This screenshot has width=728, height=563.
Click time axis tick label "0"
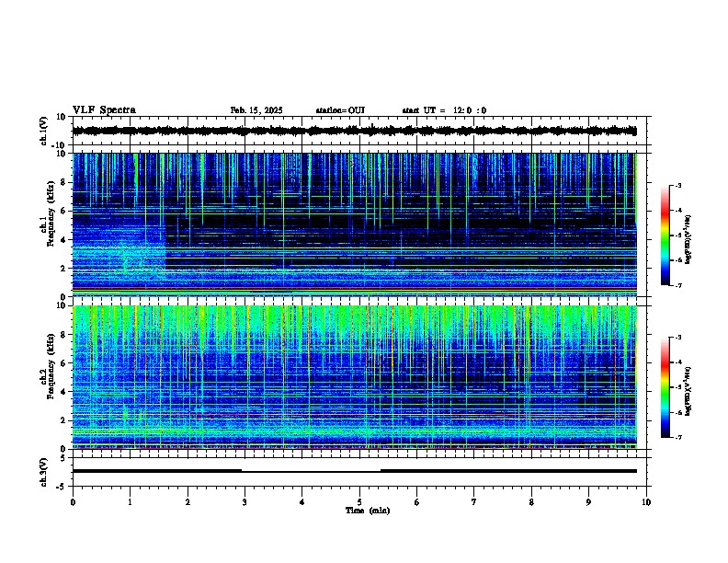73,502
